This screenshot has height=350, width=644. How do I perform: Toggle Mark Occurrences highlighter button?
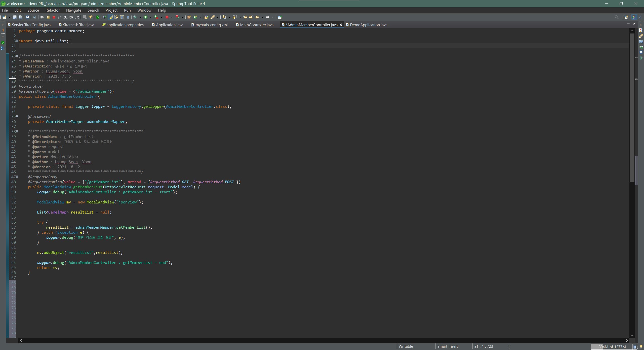(111, 17)
